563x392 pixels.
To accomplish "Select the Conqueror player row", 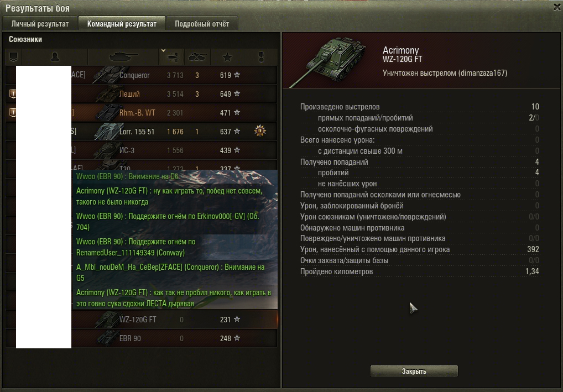I will 142,75.
